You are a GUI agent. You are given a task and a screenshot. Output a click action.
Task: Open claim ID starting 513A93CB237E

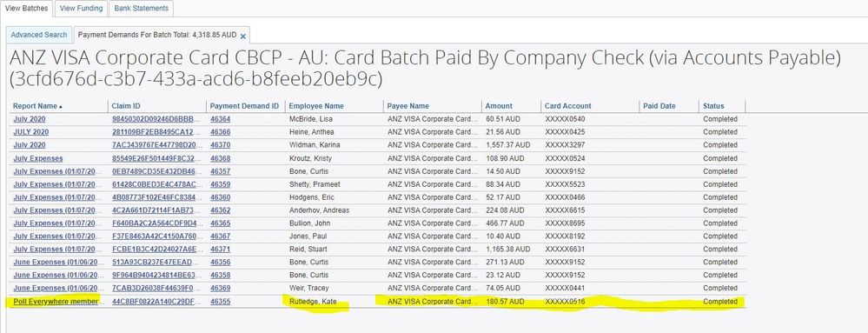click(153, 262)
